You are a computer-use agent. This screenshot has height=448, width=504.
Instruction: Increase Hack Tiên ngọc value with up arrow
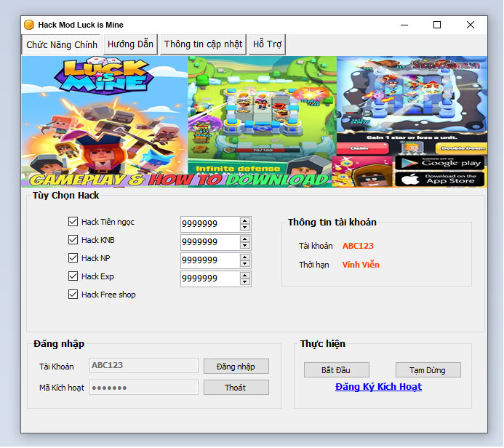coord(245,221)
